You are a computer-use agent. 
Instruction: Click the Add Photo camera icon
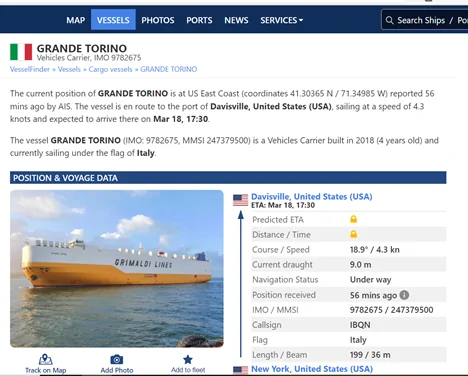[117, 359]
